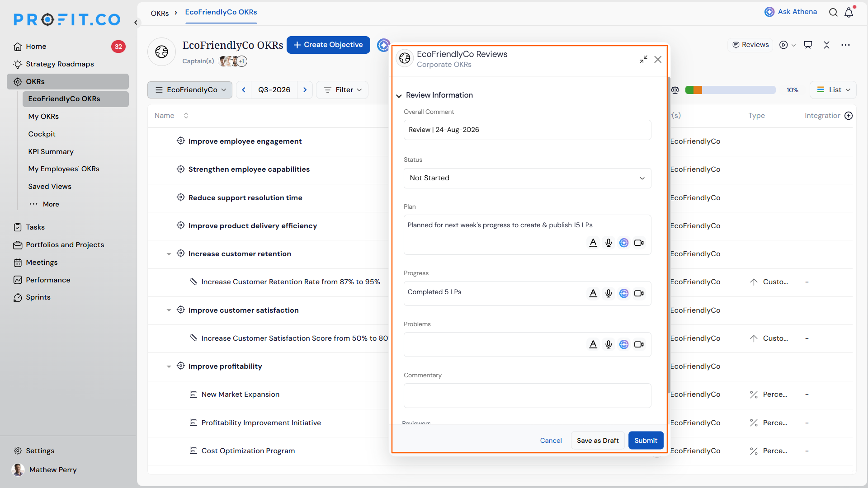Click the overall progress bar
This screenshot has width=868, height=488.
(x=730, y=90)
